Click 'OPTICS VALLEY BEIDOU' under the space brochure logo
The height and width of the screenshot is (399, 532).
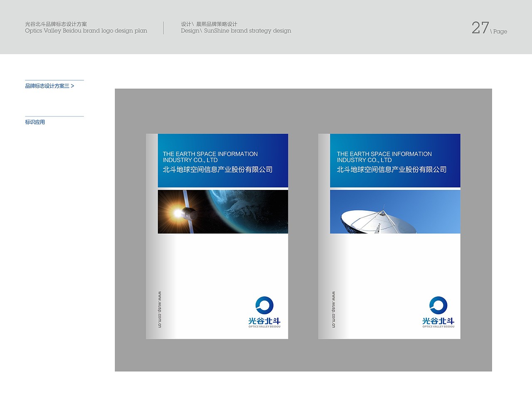pyautogui.click(x=264, y=327)
